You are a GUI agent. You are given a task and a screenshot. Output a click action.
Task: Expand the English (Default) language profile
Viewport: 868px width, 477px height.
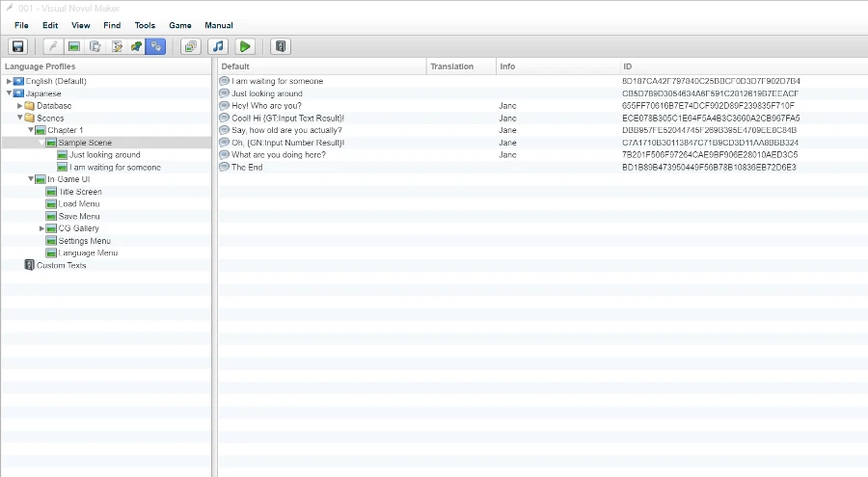coord(10,81)
